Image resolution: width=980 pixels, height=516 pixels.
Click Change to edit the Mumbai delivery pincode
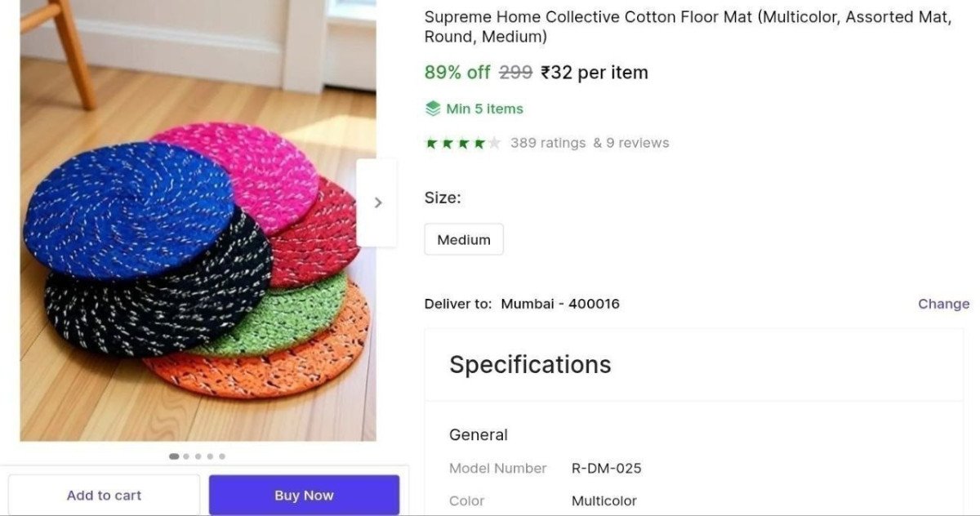pyautogui.click(x=943, y=303)
